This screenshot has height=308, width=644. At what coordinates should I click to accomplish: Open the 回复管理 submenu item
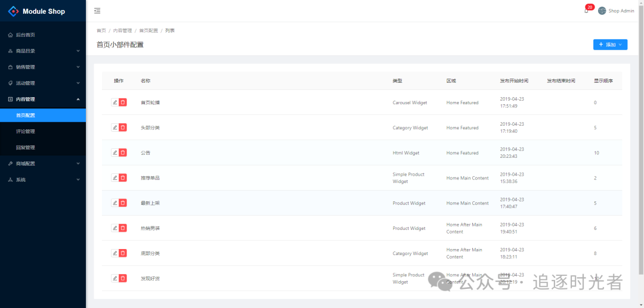click(43, 147)
